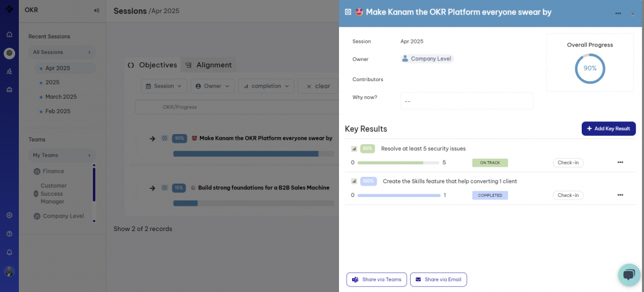
Task: Open the Finance team
Action: (x=49, y=172)
